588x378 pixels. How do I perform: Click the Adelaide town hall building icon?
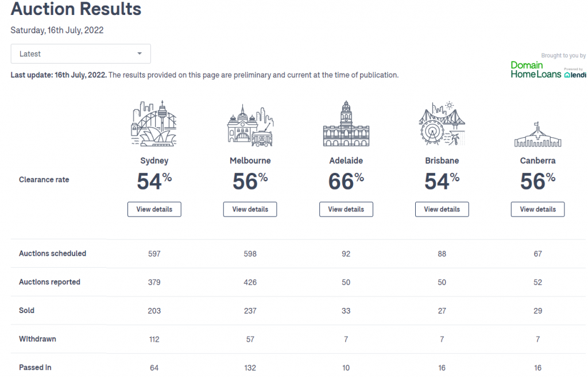tap(346, 124)
